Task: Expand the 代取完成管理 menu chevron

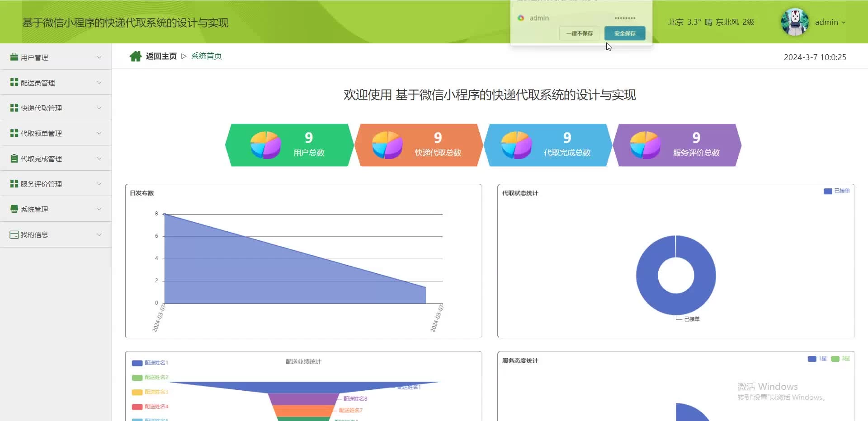Action: click(99, 158)
